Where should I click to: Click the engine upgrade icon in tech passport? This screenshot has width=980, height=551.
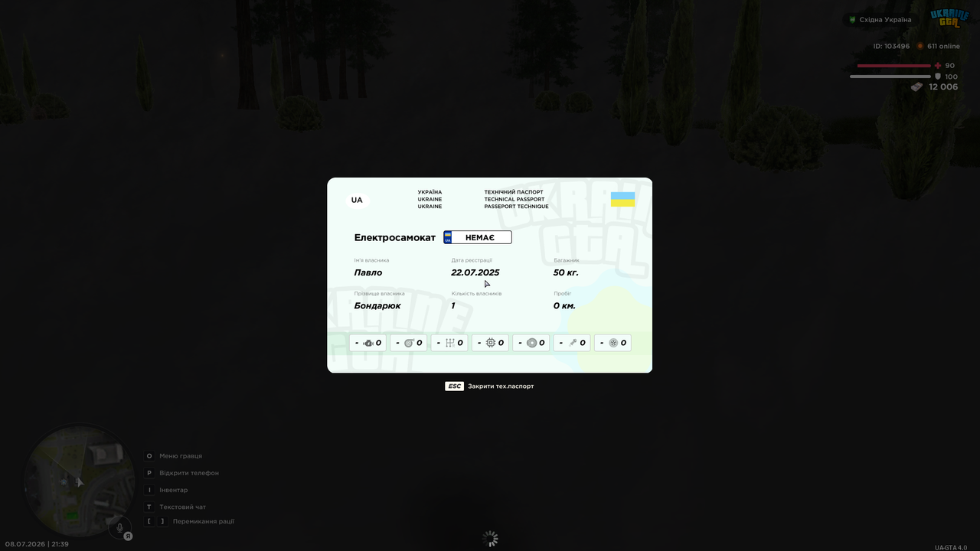[x=368, y=343]
